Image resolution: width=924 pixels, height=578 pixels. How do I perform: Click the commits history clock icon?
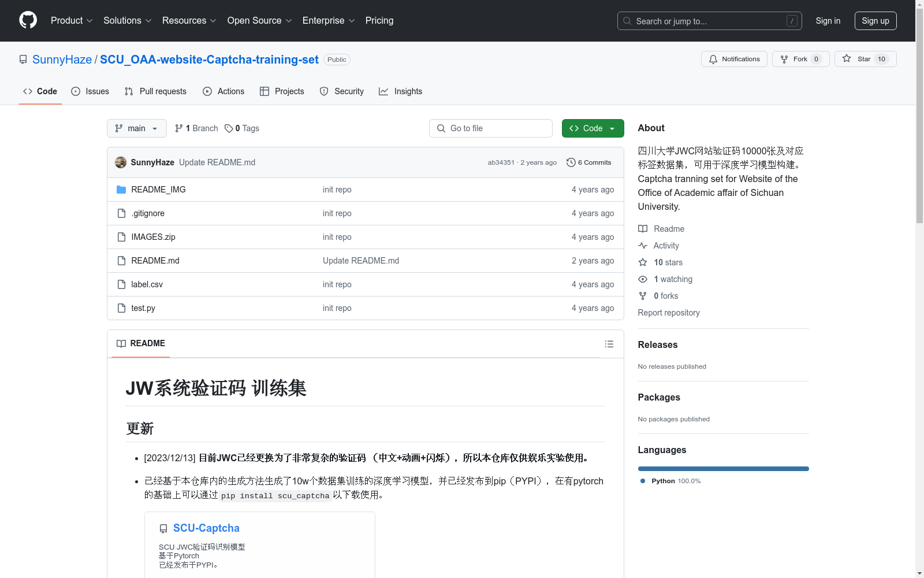tap(571, 162)
